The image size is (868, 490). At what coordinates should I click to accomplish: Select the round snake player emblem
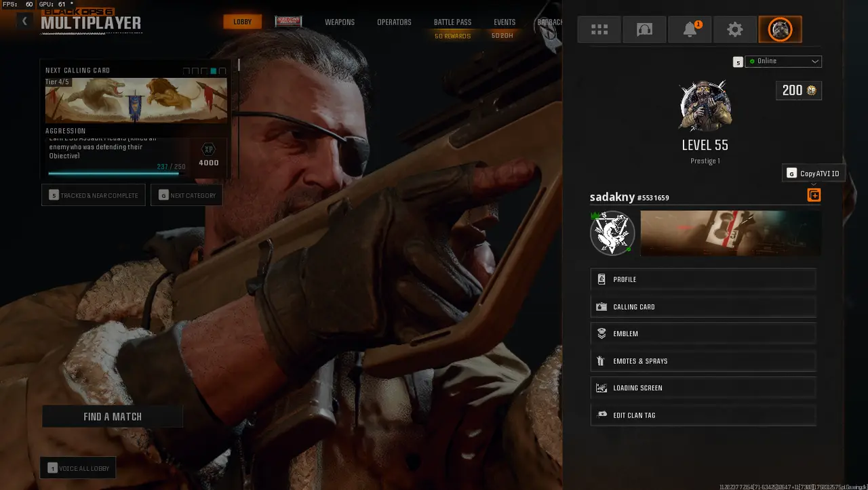pos(612,233)
